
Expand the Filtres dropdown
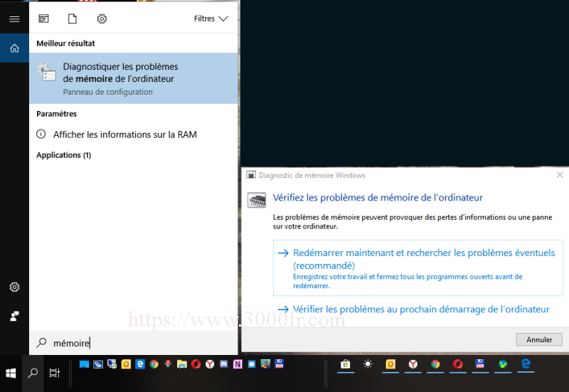(211, 18)
